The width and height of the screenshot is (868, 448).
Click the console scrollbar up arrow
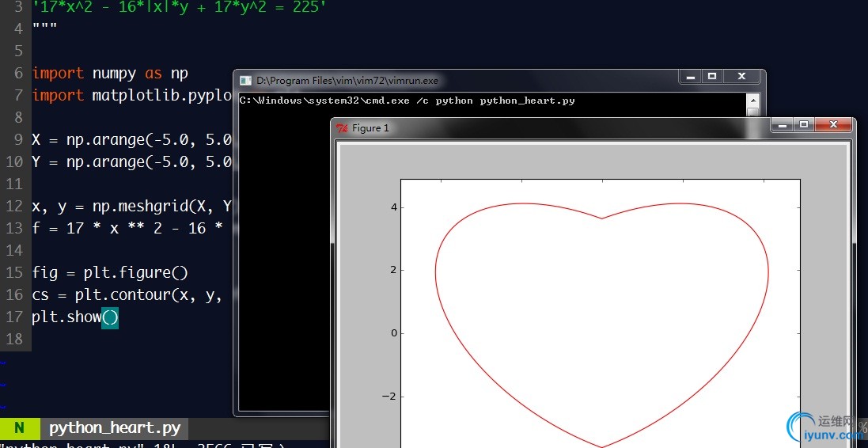point(752,101)
